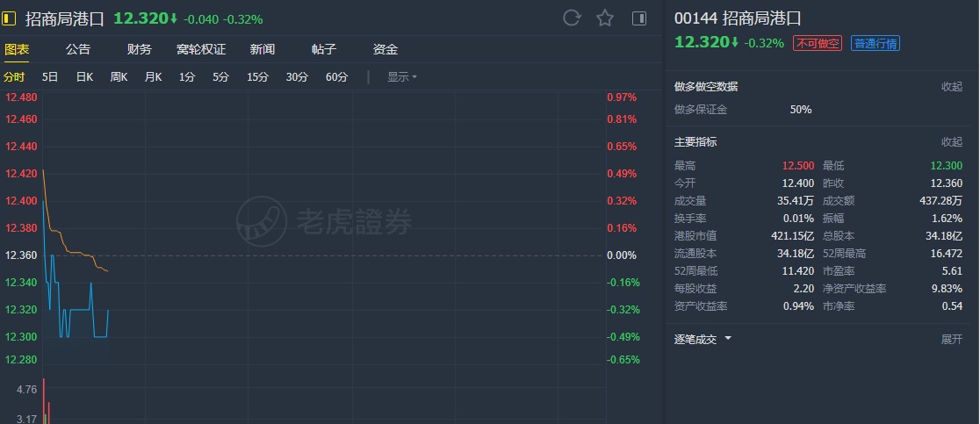The width and height of the screenshot is (980, 424).
Task: Click the yellow stock marker icon
Action: tap(11, 18)
